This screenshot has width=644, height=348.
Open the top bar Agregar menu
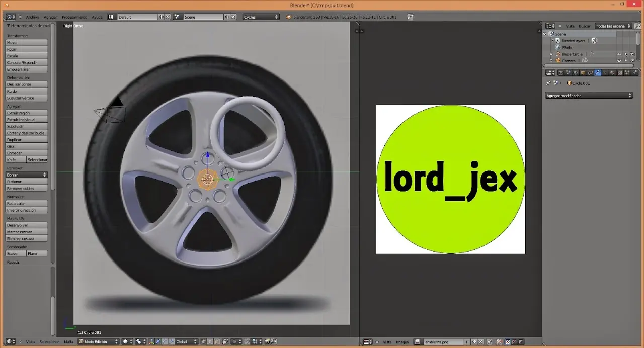[50, 17]
